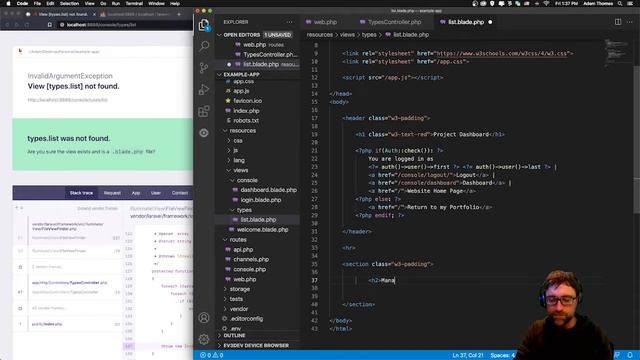Select Context tab in browser error page
Viewport: 640px width, 360px height.
pyautogui.click(x=180, y=193)
